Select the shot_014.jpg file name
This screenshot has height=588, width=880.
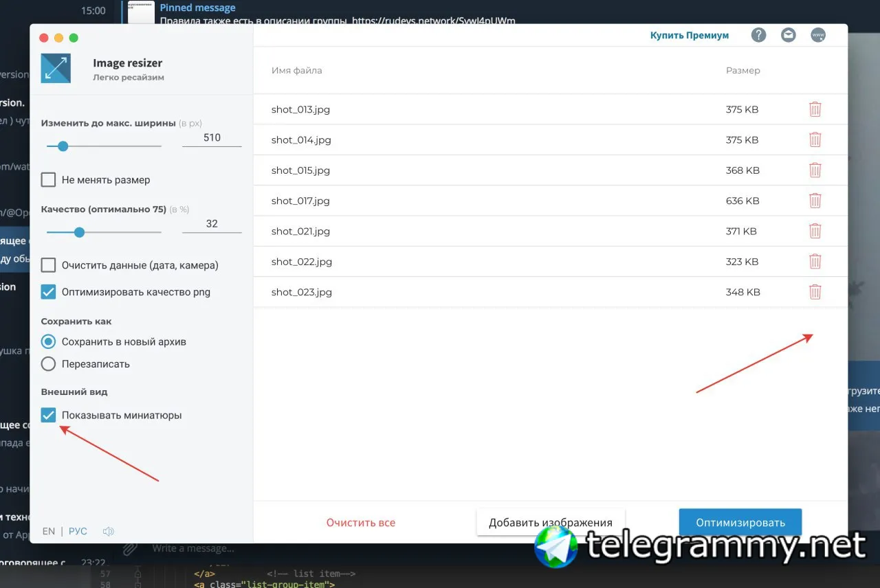pyautogui.click(x=301, y=139)
